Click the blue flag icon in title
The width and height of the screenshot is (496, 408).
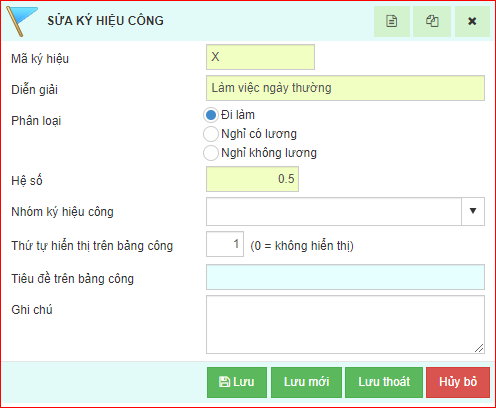(21, 21)
